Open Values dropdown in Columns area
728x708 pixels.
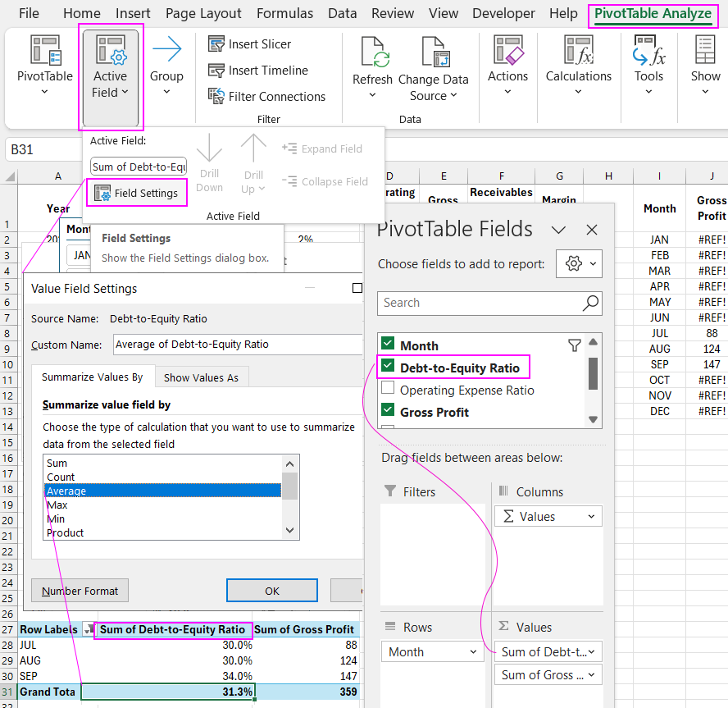[x=590, y=517]
